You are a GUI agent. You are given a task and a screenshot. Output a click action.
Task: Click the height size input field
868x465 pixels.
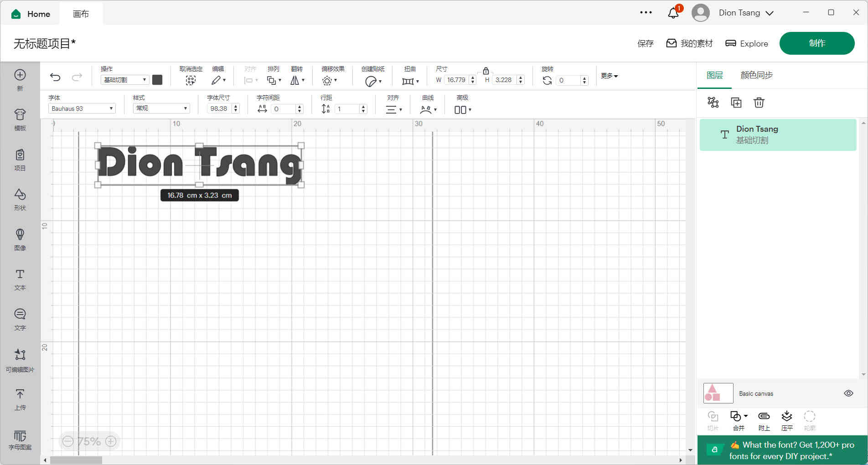(505, 80)
